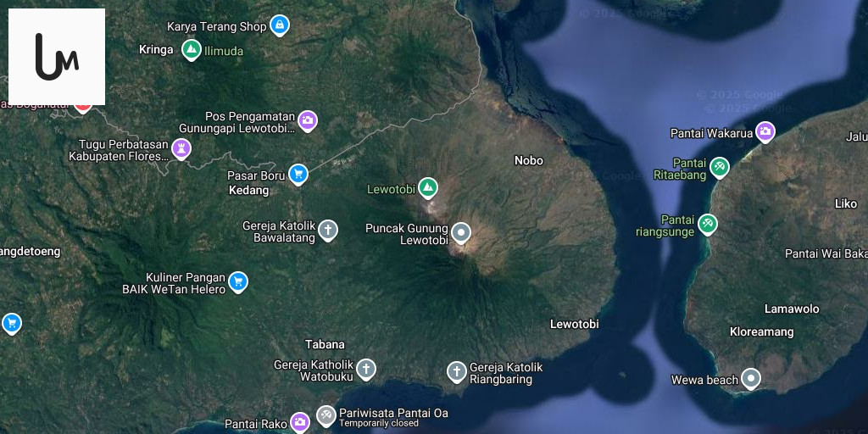Image resolution: width=868 pixels, height=434 pixels.
Task: Click the logo tile in the corner
Action: click(x=57, y=57)
